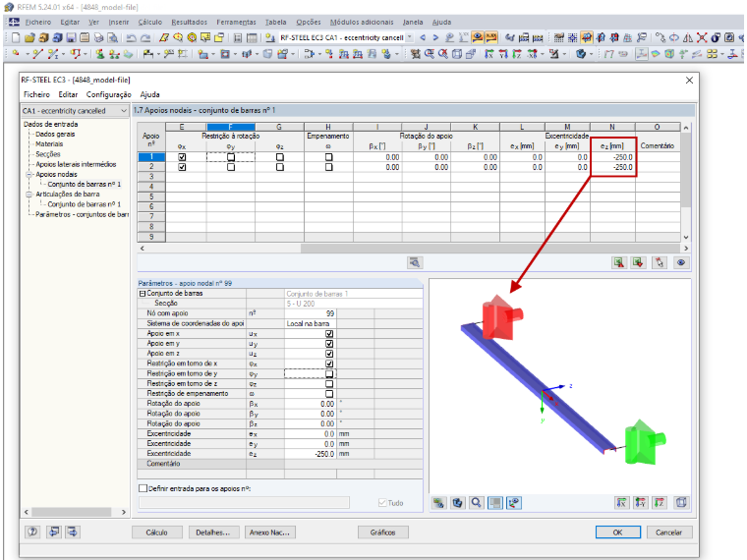Image resolution: width=747 pixels, height=560 pixels.
Task: Go to previous load case with left arrow
Action: click(x=423, y=37)
